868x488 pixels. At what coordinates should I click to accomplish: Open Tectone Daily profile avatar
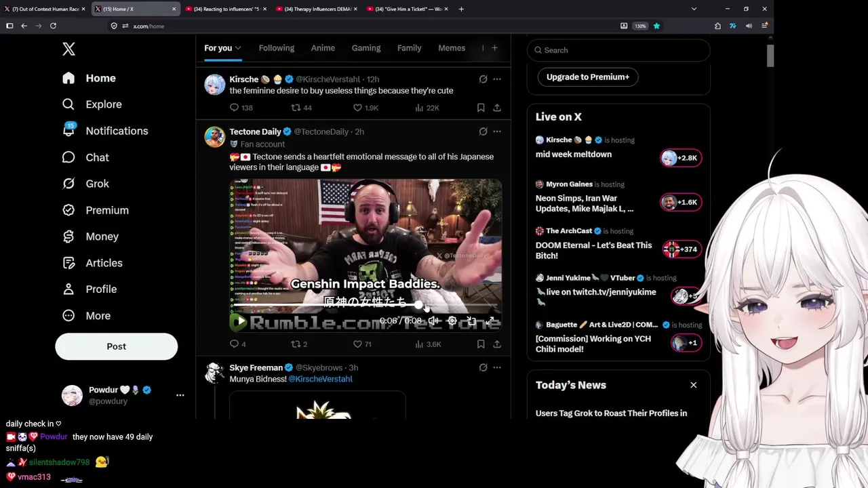point(215,137)
